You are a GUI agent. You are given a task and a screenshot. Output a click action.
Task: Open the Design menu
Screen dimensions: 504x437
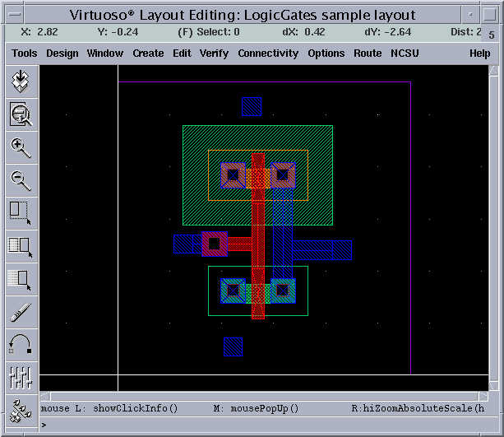pos(62,53)
